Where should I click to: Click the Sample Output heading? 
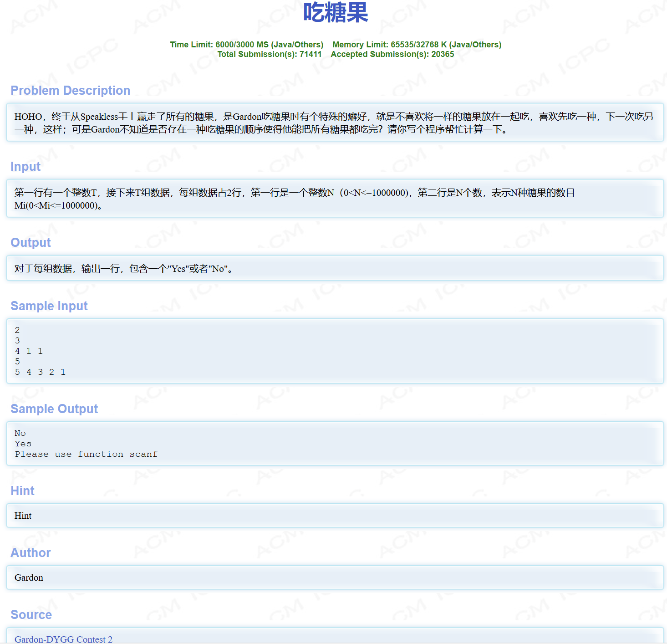pos(54,409)
